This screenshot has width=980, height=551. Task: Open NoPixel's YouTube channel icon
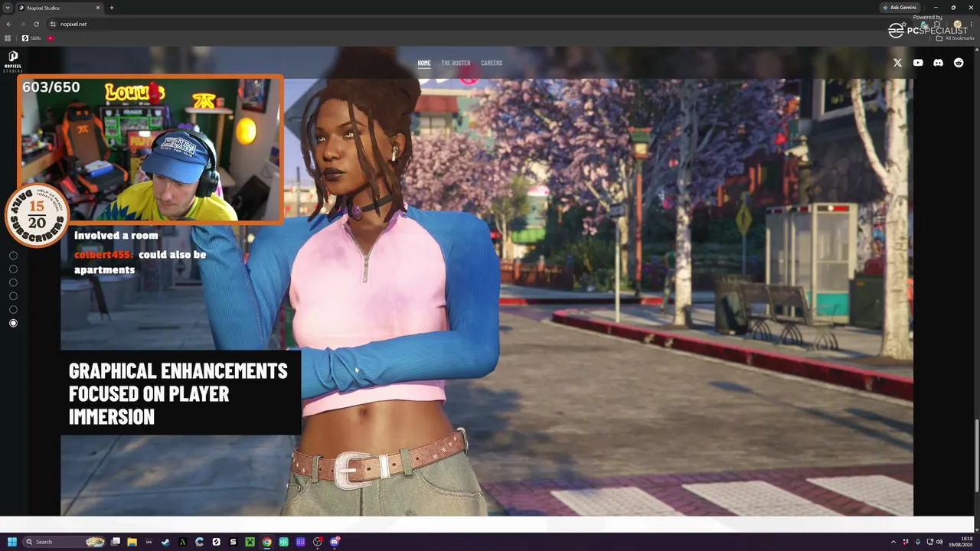pos(918,63)
